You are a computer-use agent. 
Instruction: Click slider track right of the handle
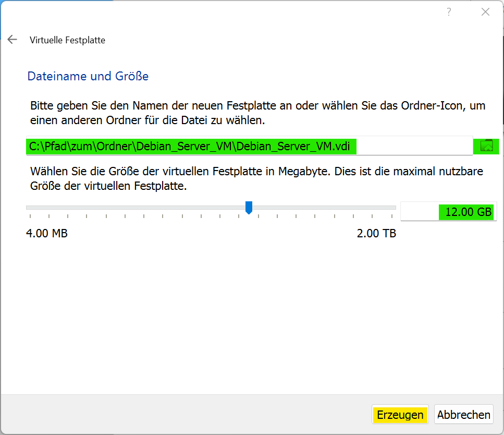324,208
